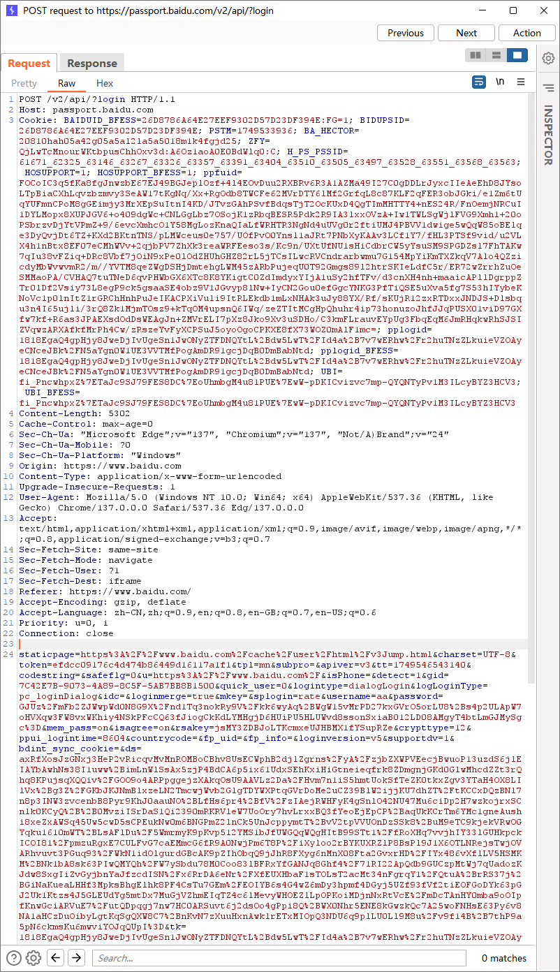Toggle line wrap in message editor
Screen dimensions: 560x972
[479, 82]
